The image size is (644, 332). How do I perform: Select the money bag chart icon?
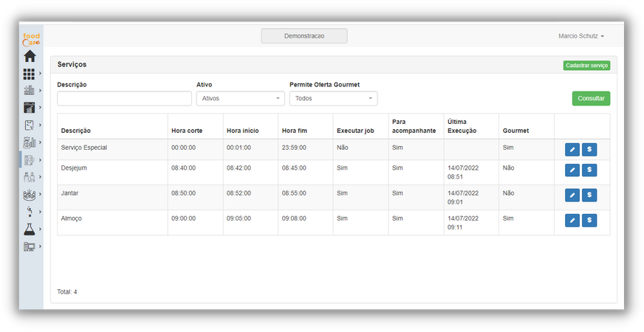pos(29,142)
